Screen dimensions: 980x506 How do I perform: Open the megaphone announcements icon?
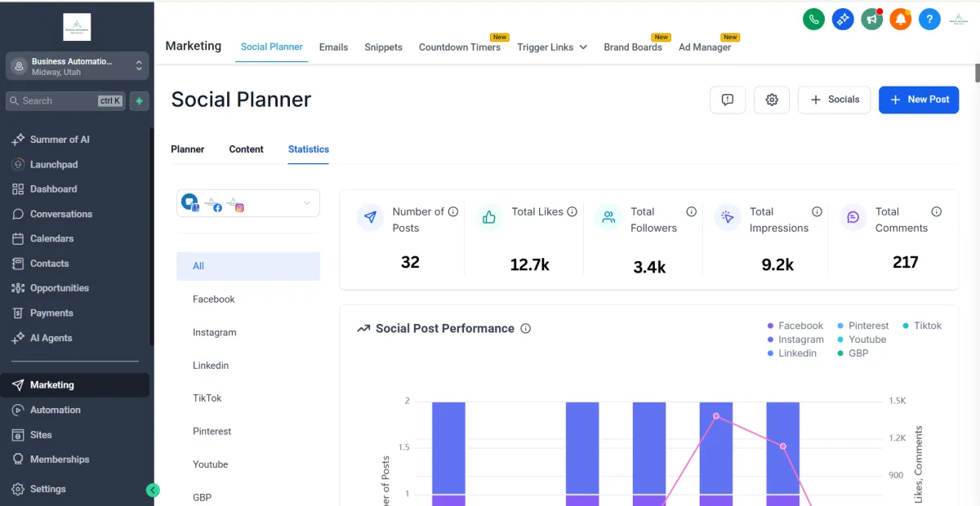click(x=872, y=19)
